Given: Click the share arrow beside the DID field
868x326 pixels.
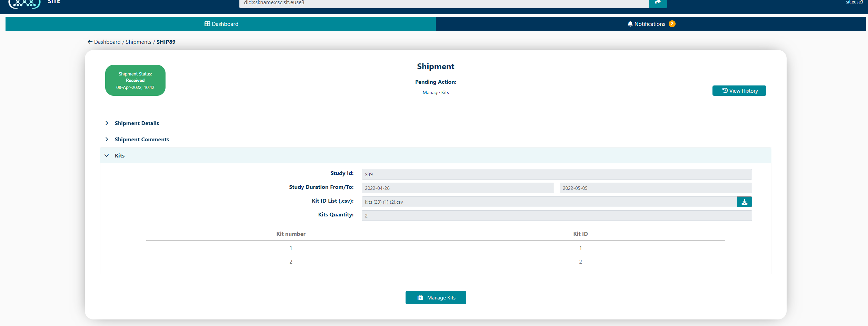Looking at the screenshot, I should pos(657,3).
